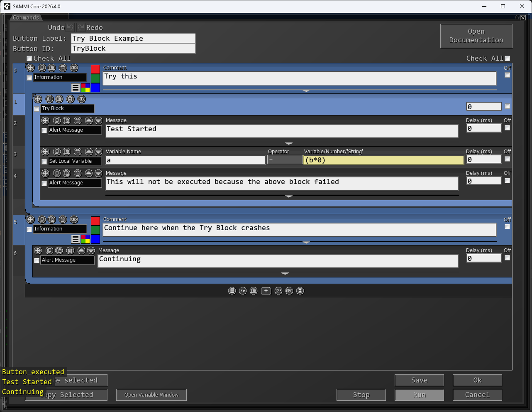532x412 pixels.
Task: Stop the running button
Action: 361,395
